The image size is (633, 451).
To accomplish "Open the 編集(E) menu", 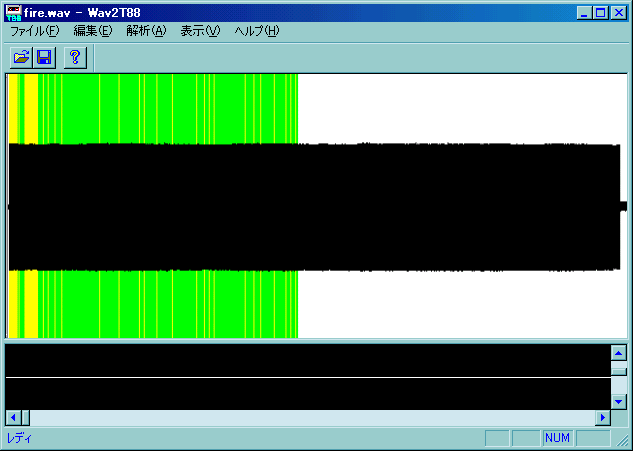I will [92, 31].
